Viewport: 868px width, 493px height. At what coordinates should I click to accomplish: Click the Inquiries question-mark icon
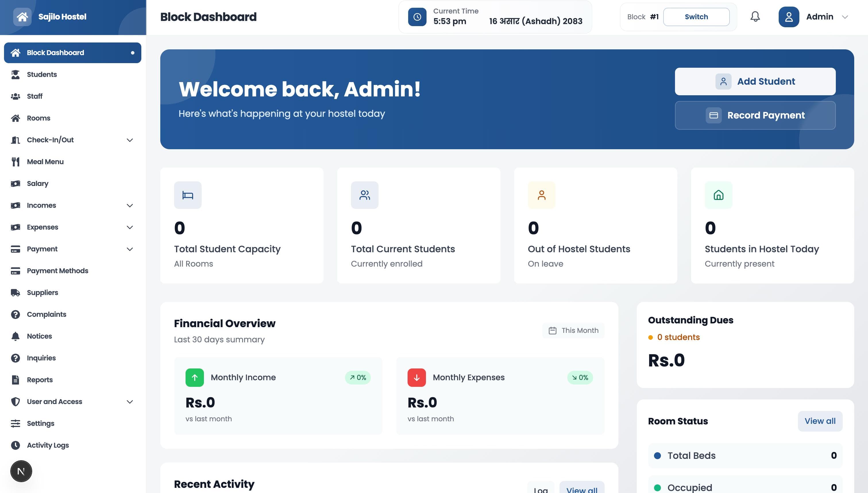15,358
